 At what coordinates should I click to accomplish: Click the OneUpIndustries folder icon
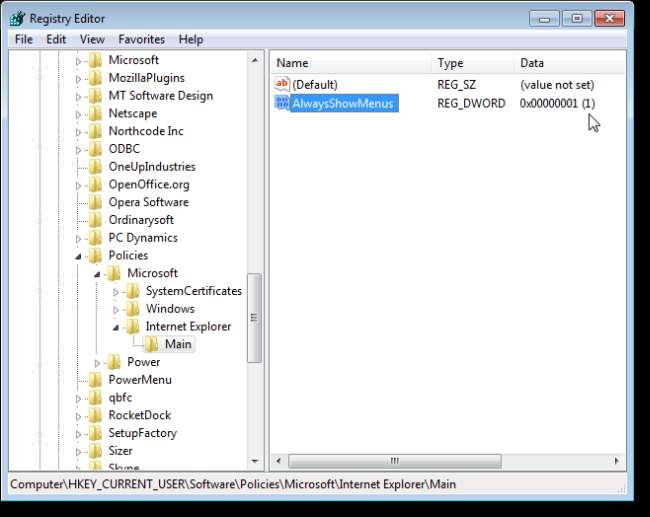(96, 167)
